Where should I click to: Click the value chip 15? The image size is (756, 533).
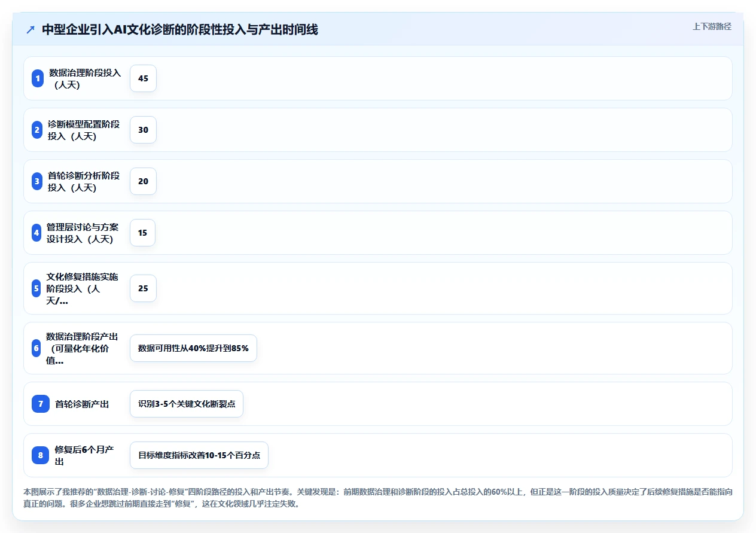click(x=142, y=233)
